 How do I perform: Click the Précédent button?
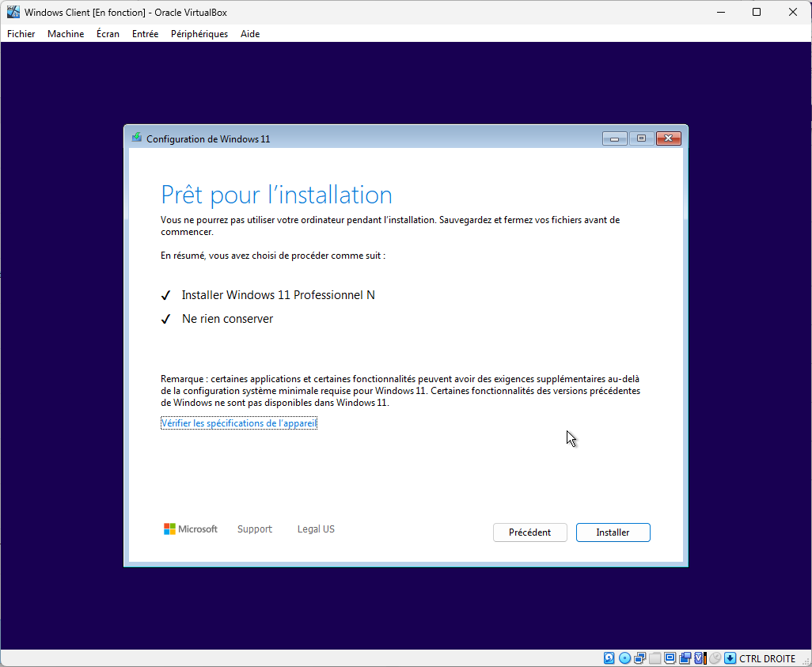point(529,532)
